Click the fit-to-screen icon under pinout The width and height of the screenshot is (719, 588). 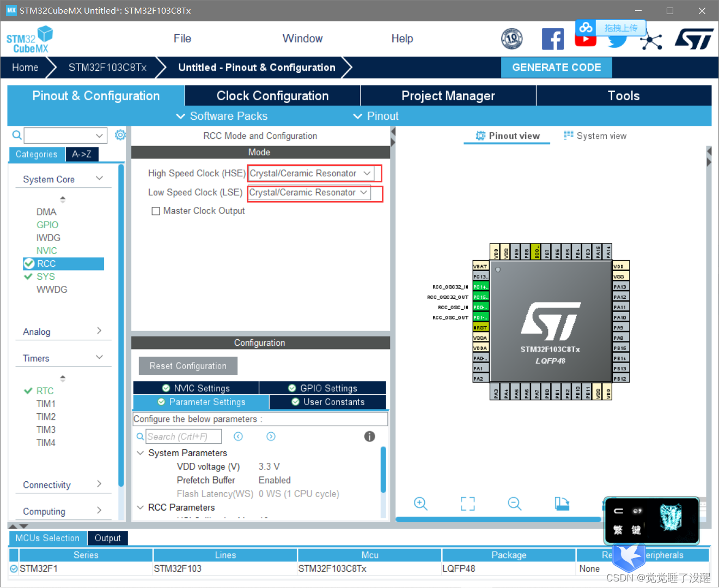click(467, 504)
